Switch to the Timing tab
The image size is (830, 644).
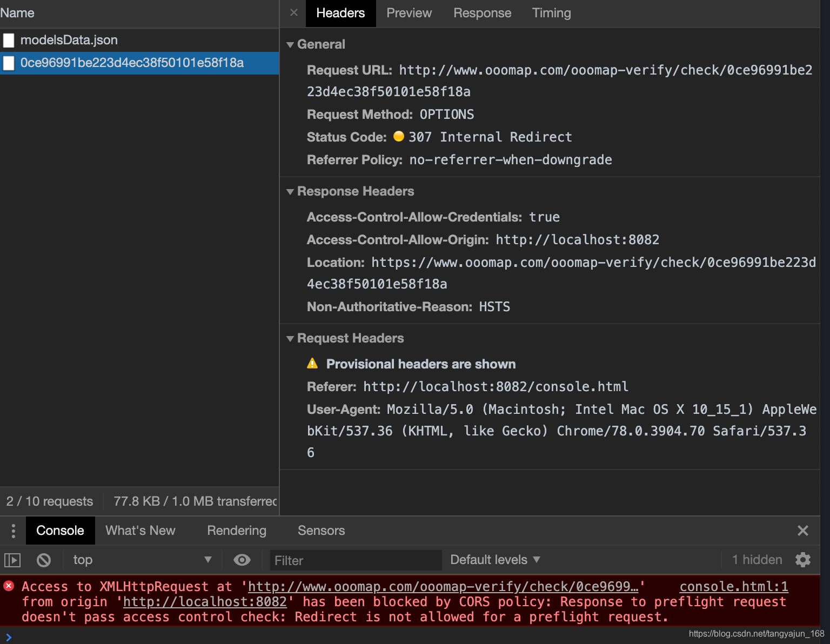tap(551, 13)
